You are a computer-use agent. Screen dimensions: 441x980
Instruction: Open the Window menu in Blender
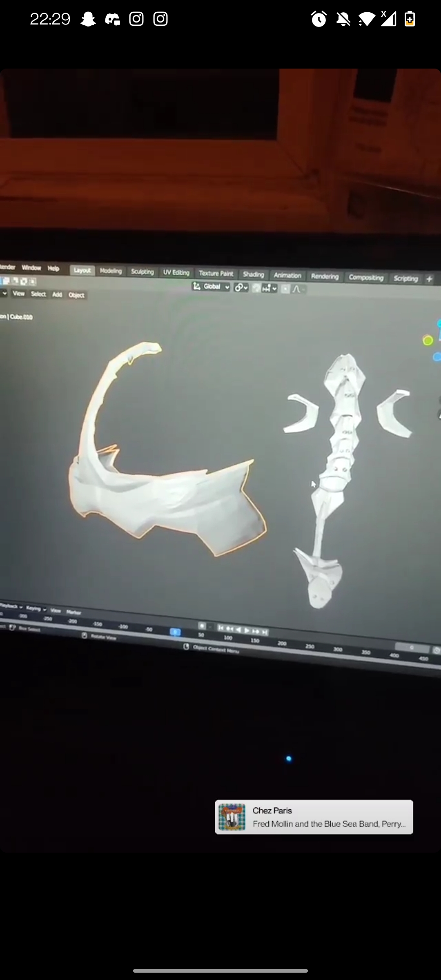31,268
